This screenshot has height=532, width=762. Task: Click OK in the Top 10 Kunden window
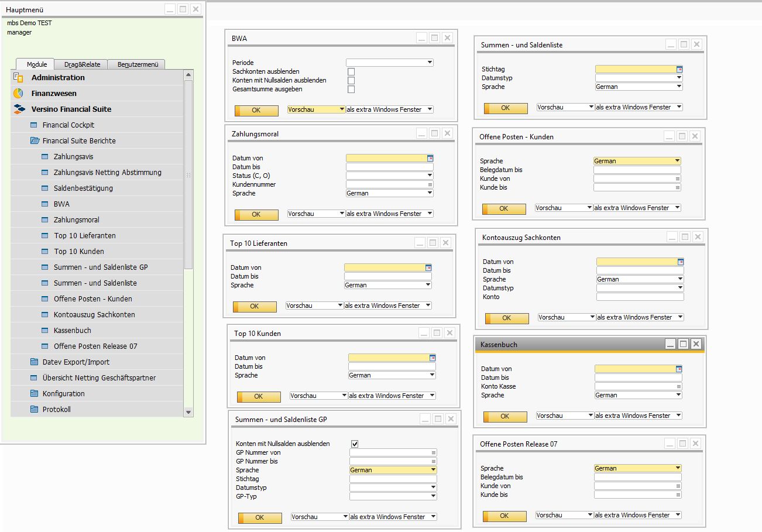[x=259, y=397]
